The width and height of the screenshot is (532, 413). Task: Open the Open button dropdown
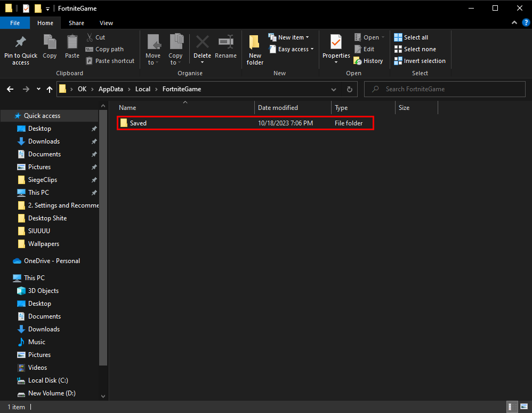(383, 37)
